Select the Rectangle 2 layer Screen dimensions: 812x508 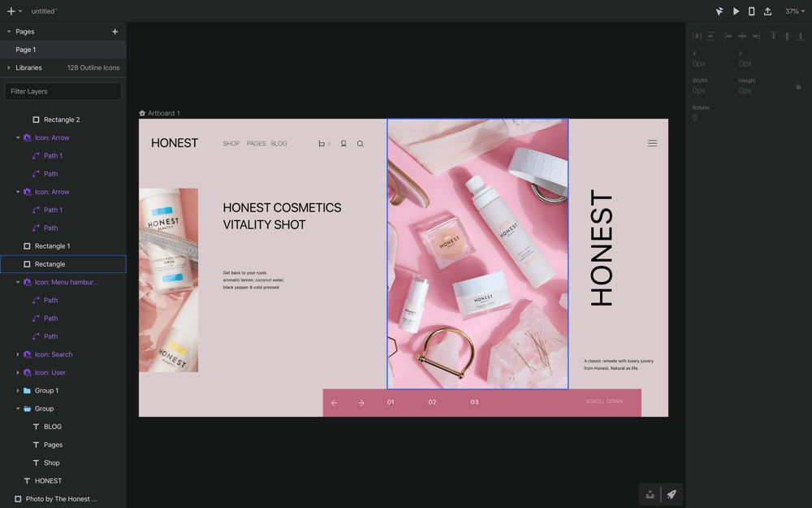63,119
